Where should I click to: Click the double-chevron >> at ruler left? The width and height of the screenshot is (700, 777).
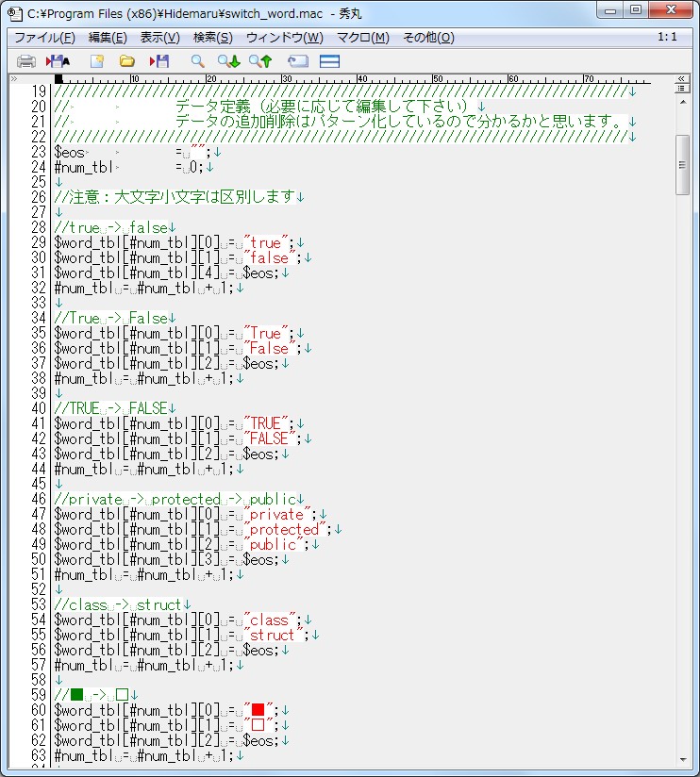[14, 79]
